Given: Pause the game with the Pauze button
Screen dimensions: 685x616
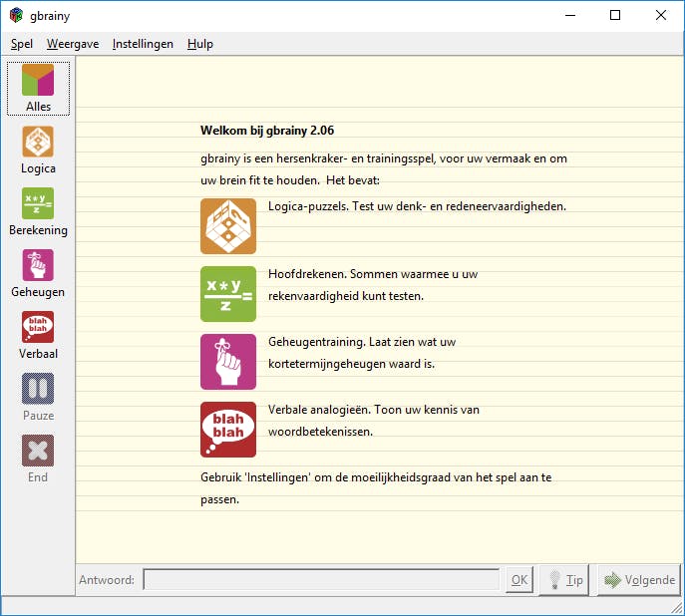Looking at the screenshot, I should [38, 397].
